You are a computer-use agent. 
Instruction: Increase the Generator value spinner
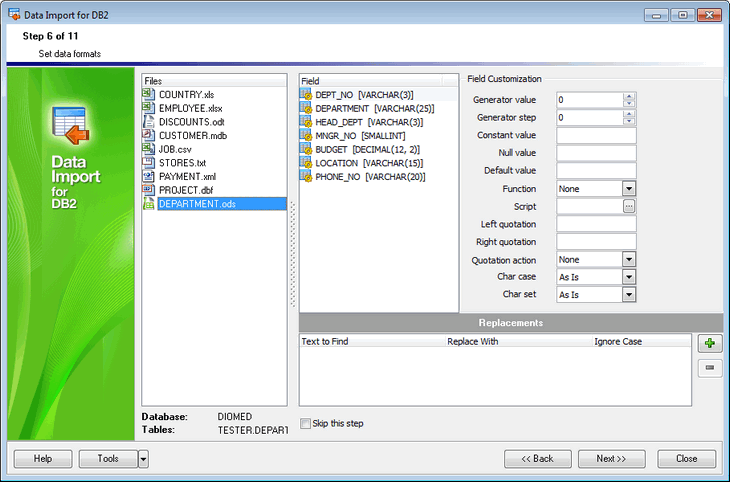629,96
